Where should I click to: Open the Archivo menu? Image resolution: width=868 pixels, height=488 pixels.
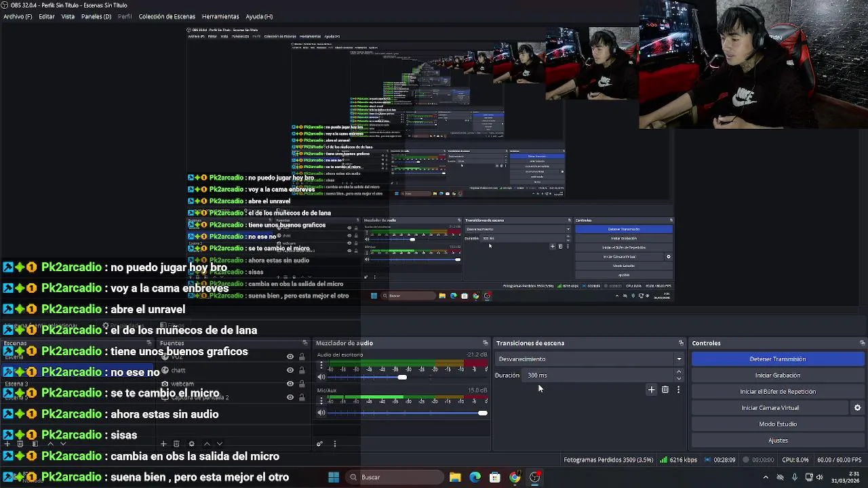(x=18, y=16)
